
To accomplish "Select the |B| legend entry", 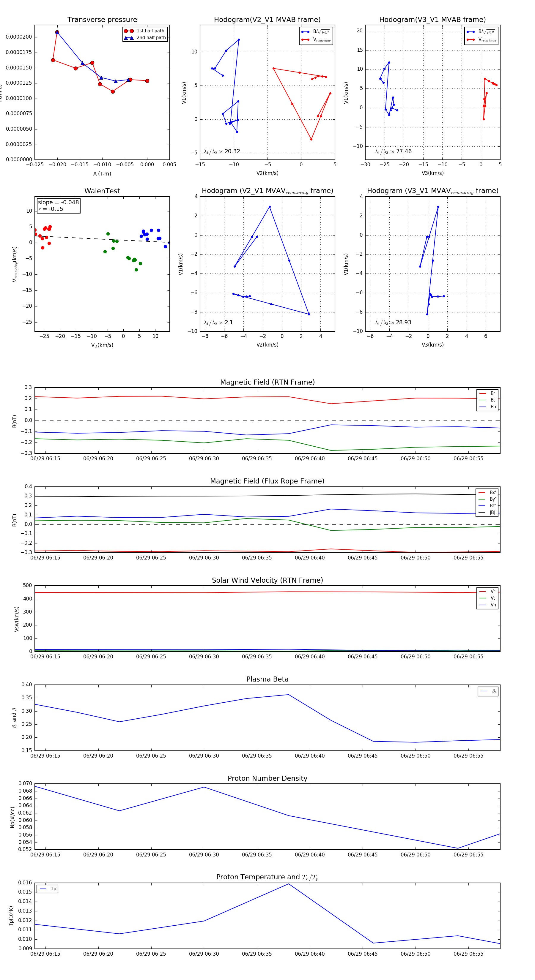I will coord(487,513).
